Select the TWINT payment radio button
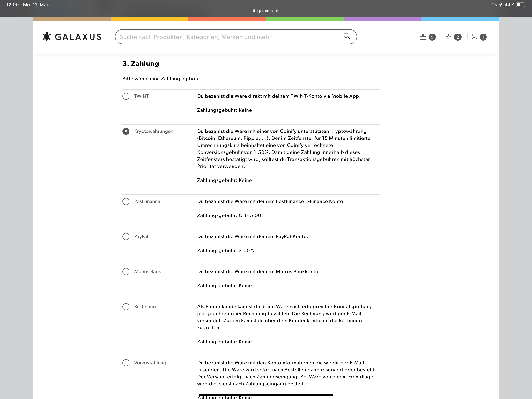The image size is (532, 399). coord(126,96)
